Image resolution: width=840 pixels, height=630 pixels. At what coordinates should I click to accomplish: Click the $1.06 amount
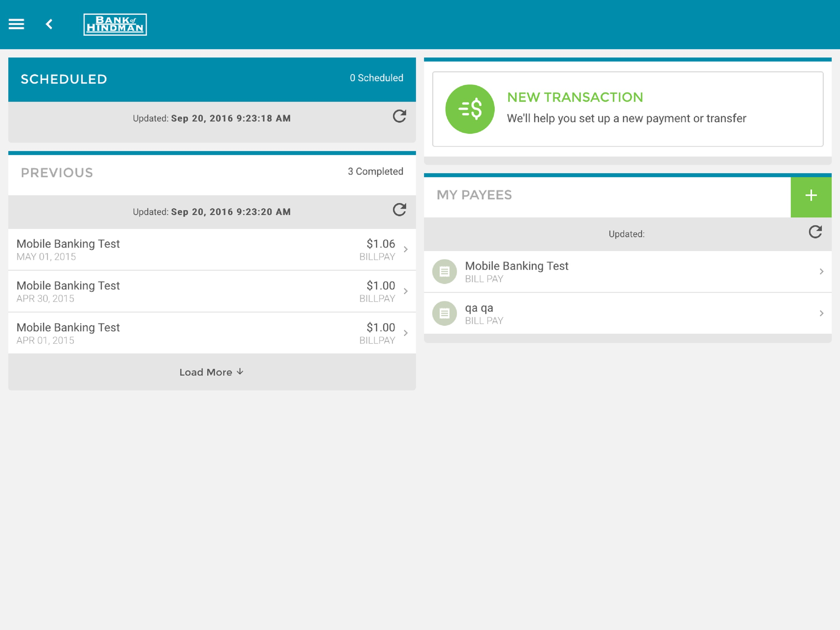[x=381, y=244]
